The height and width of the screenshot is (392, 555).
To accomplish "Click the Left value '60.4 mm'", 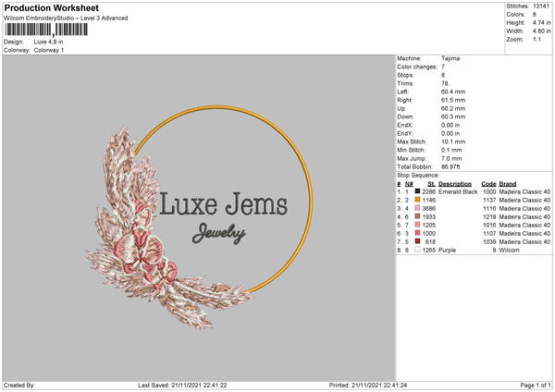I will 453,92.
